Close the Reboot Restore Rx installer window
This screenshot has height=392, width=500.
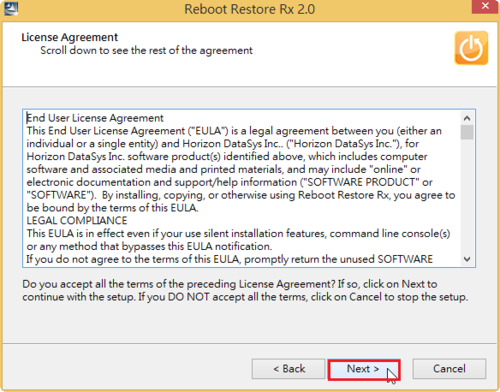pos(485,6)
